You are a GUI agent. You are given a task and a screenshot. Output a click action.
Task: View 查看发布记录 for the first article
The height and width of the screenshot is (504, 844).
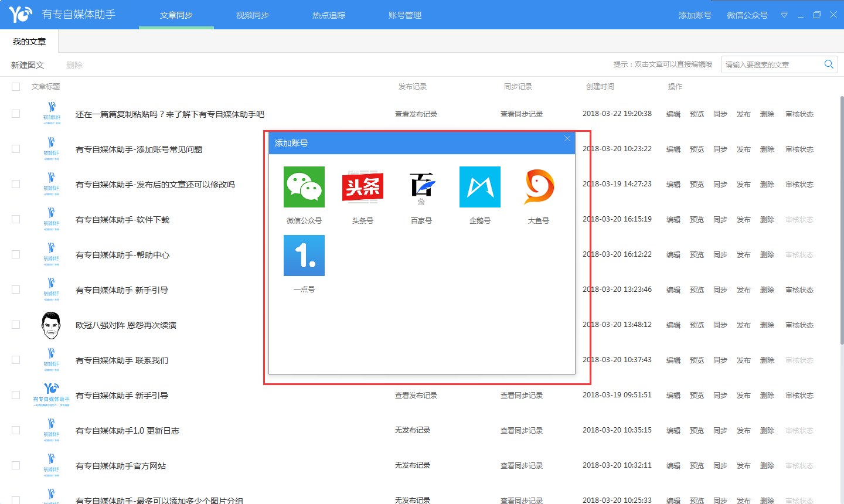tap(416, 114)
